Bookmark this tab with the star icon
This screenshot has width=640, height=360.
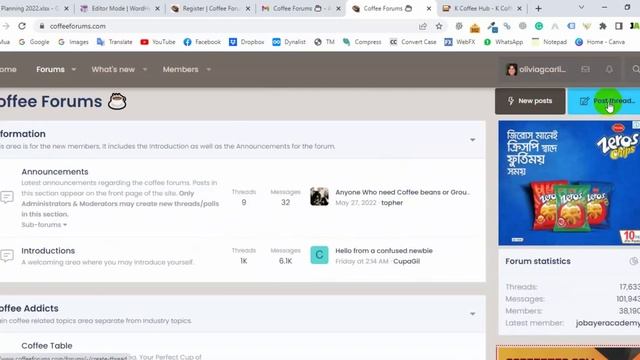[439, 26]
